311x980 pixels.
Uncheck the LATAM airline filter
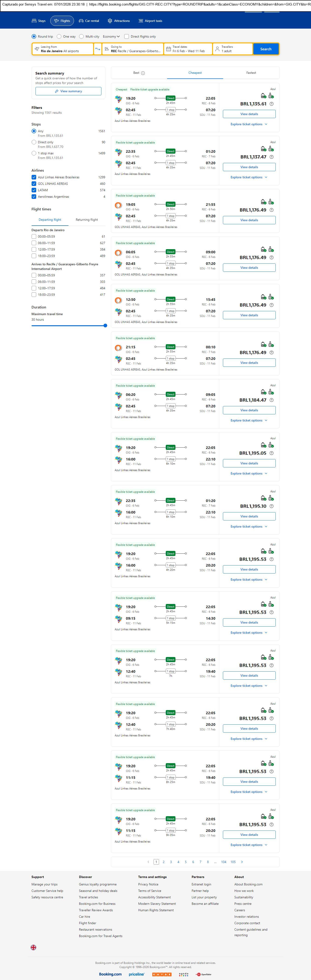[34, 190]
